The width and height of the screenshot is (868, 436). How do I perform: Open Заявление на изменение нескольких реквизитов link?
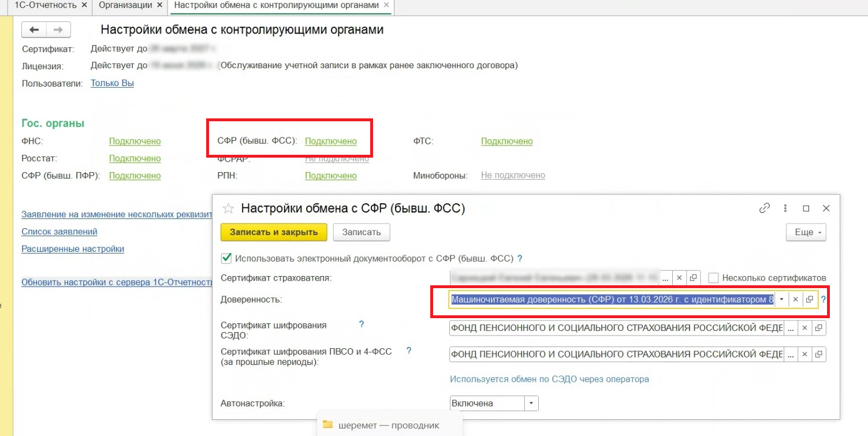[117, 214]
